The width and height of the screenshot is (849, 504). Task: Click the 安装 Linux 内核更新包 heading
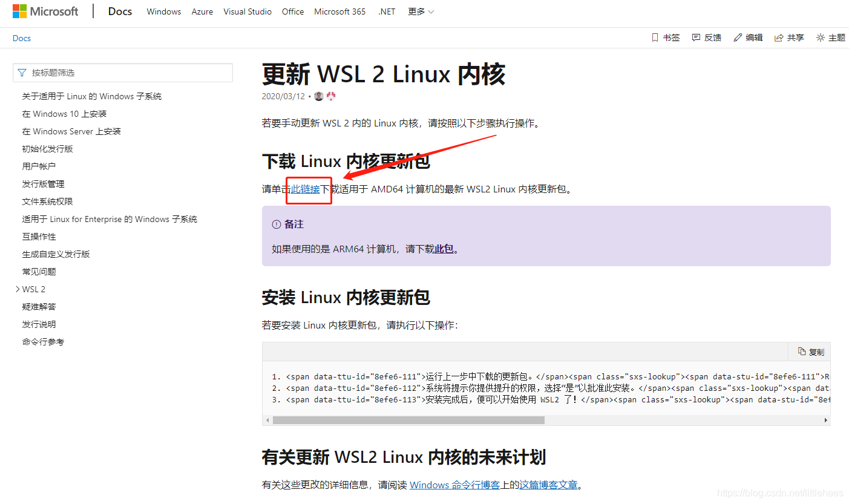(346, 298)
